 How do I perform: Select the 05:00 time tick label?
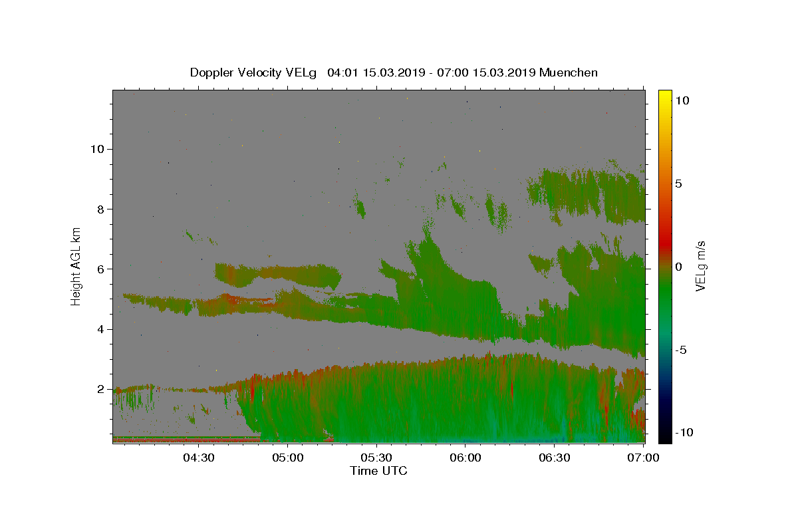pyautogui.click(x=288, y=458)
